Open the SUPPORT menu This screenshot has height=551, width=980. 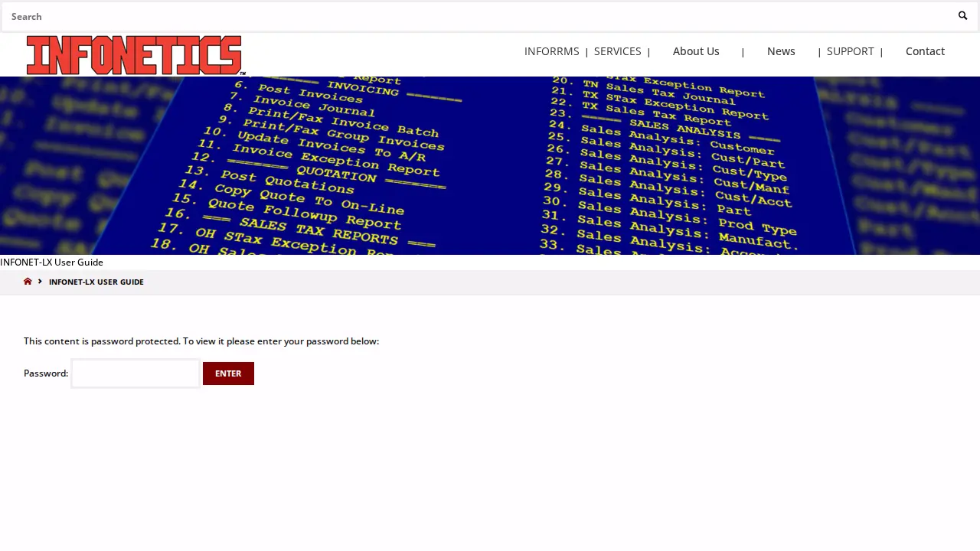850,51
